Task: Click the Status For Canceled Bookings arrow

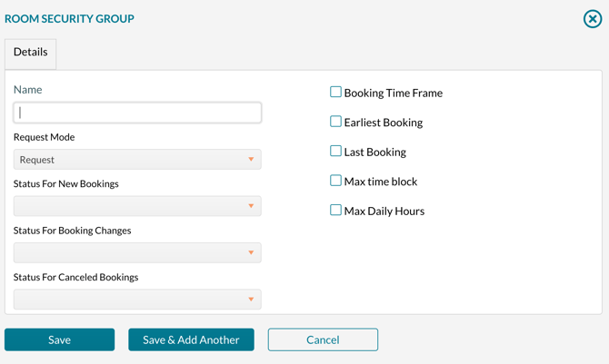Action: pos(251,300)
